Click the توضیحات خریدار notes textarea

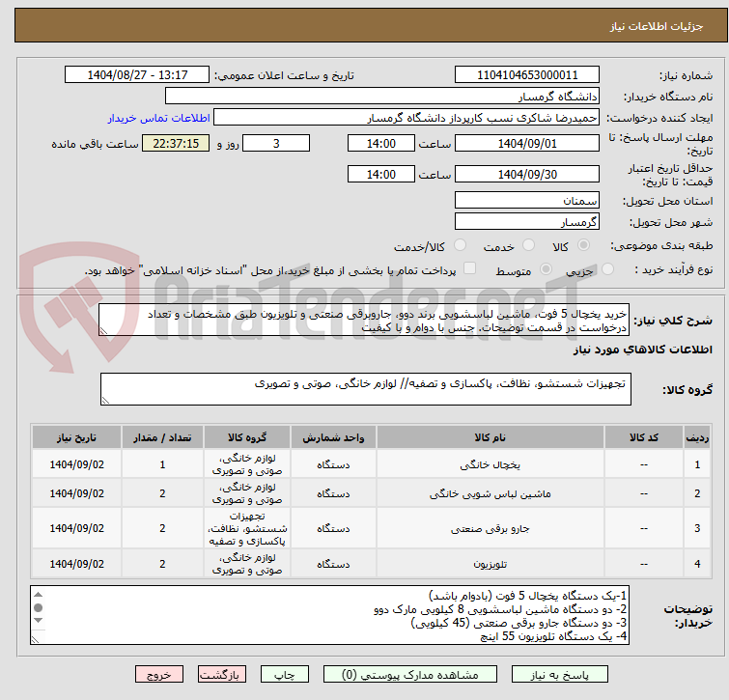(x=329, y=615)
